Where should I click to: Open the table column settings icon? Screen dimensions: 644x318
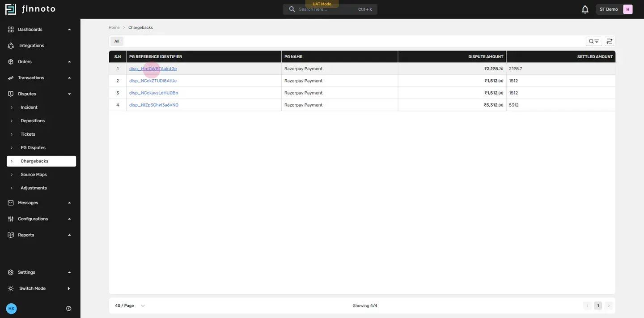[x=610, y=41]
